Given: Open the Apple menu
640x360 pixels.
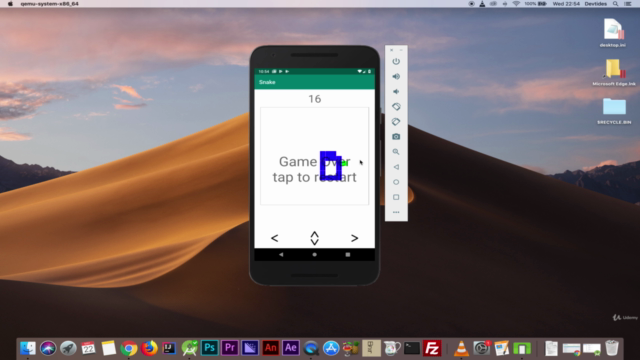Looking at the screenshot, I should coord(10,4).
